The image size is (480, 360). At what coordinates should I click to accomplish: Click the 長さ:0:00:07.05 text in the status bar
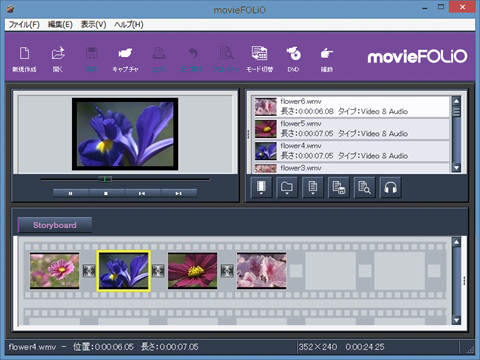point(170,347)
